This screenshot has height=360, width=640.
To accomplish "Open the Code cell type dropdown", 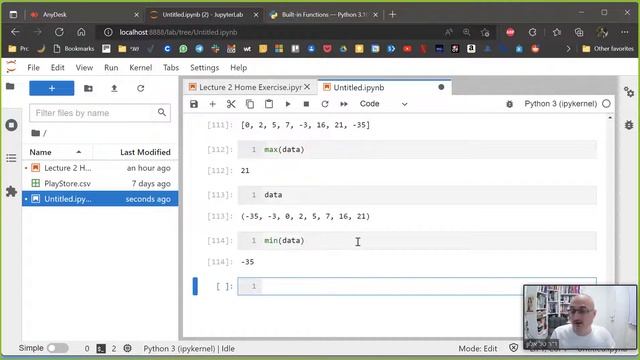I will pyautogui.click(x=383, y=104).
